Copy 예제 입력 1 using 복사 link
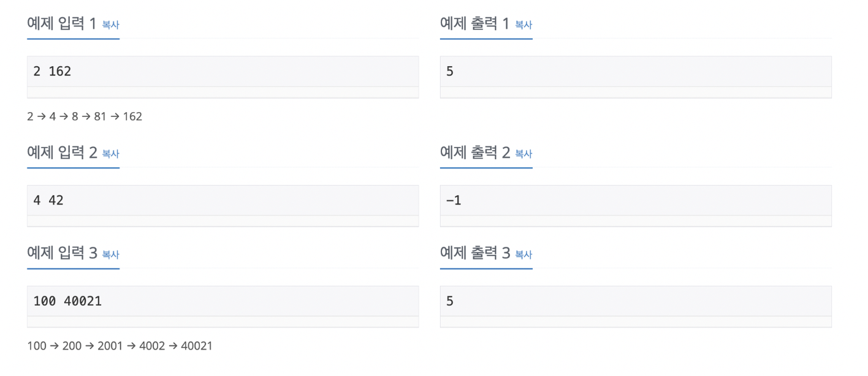Image resolution: width=868 pixels, height=376 pixels. point(110,25)
